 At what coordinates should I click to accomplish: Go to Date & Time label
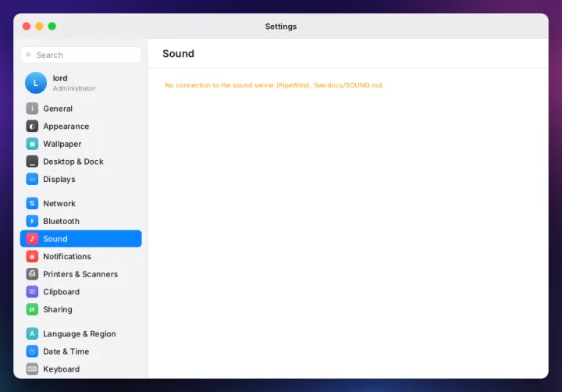[x=66, y=351]
